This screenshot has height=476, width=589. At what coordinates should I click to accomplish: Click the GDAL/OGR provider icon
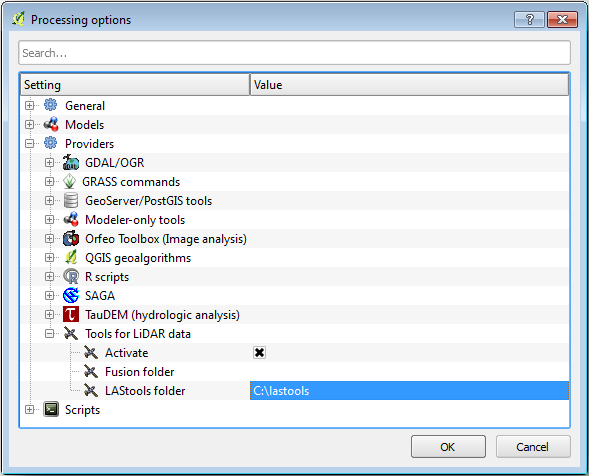pos(71,162)
